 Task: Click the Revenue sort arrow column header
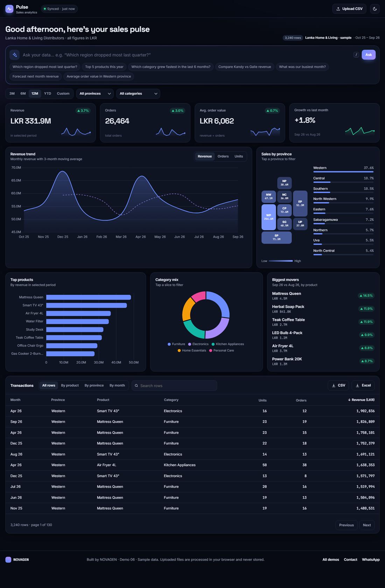coord(361,400)
